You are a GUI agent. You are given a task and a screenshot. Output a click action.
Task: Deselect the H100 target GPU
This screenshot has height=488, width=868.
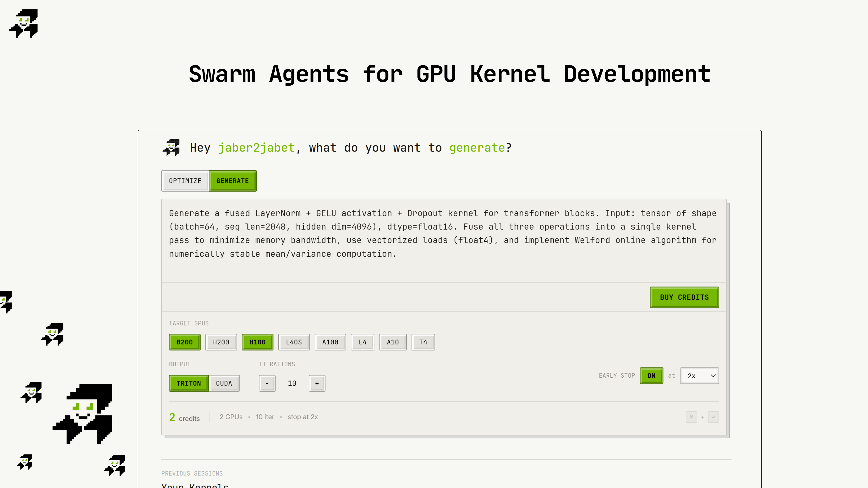[x=257, y=342]
